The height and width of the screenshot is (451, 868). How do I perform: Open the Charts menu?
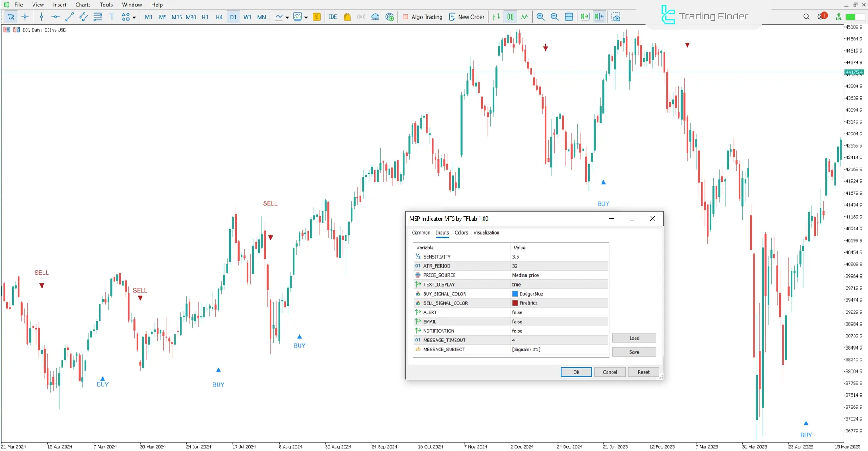(x=83, y=5)
